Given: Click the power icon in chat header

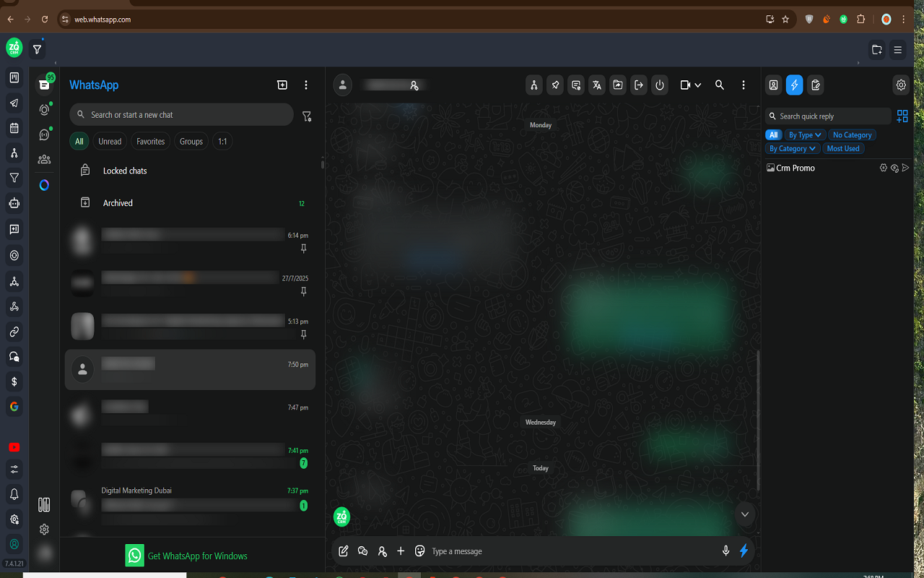Looking at the screenshot, I should 660,85.
